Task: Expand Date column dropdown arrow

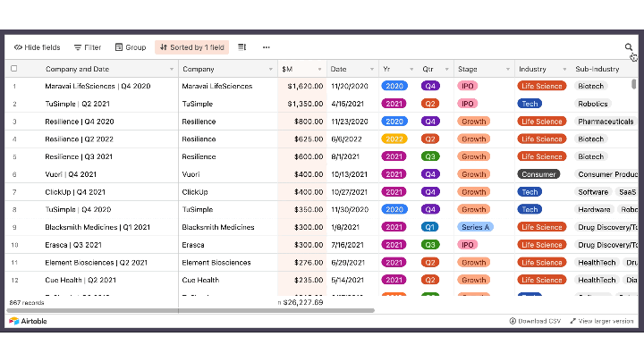Action: click(x=372, y=70)
